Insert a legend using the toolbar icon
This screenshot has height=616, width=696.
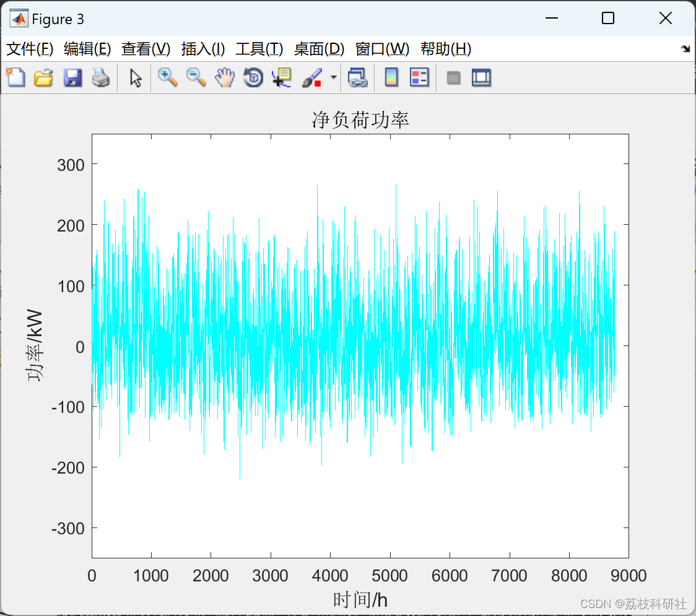(x=419, y=77)
